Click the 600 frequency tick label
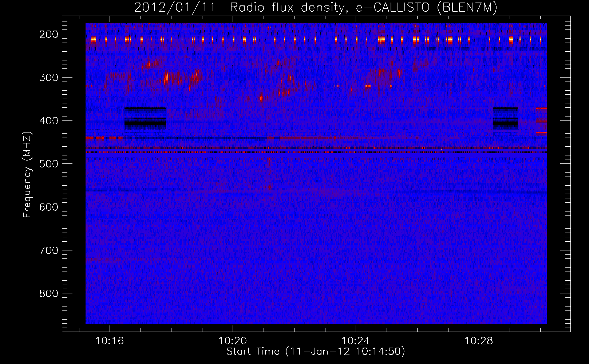589x364 pixels. [x=49, y=207]
